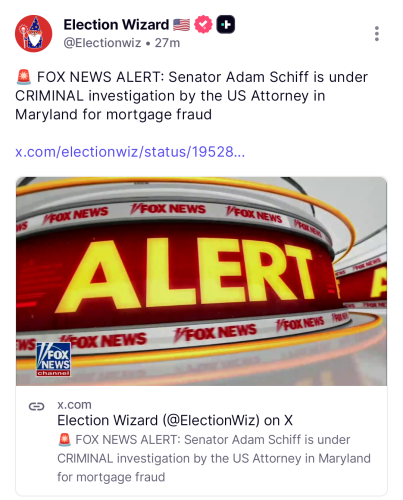Image resolution: width=403 pixels, height=500 pixels.
Task: Click the US flag emoji beside name
Action: click(x=182, y=25)
